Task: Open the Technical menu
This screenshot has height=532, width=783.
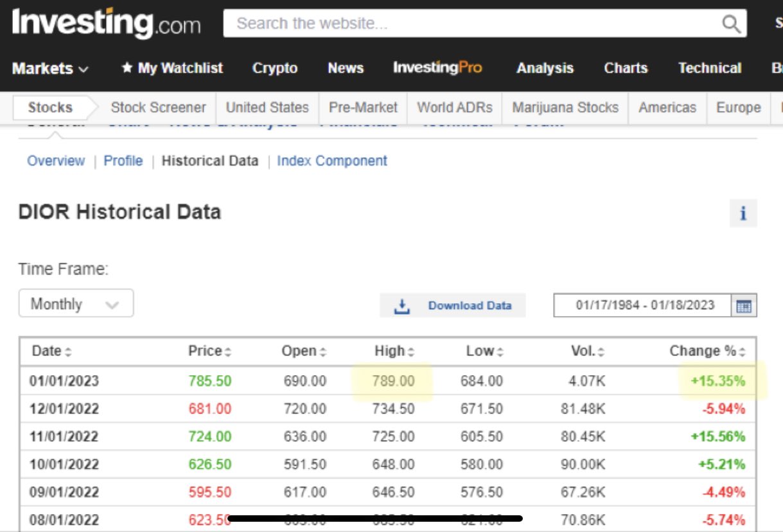Action: (x=710, y=68)
